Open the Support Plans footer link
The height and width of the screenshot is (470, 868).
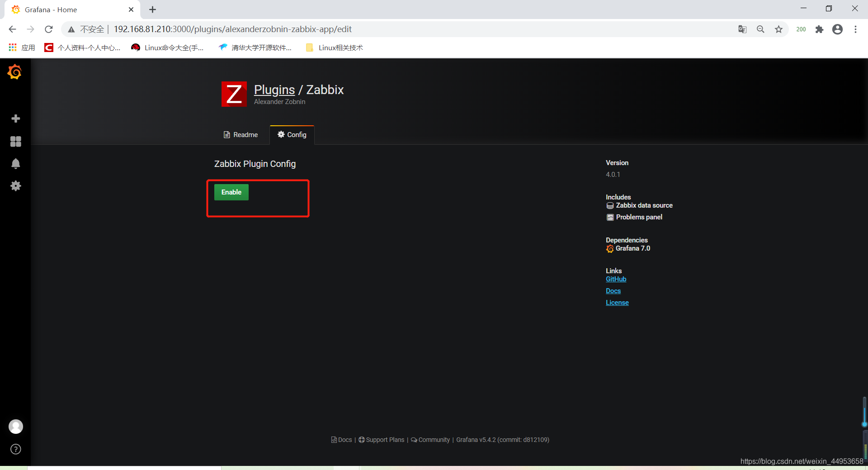382,440
